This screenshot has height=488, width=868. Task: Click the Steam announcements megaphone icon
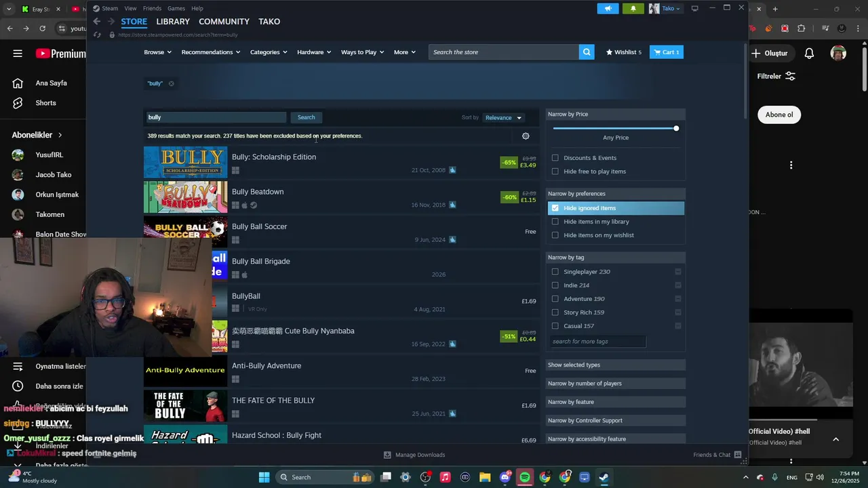coord(608,8)
